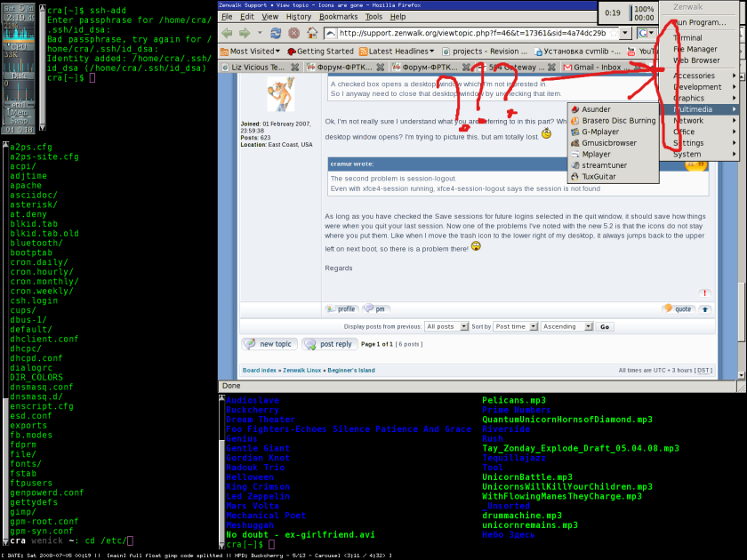This screenshot has height=560, width=747.
Task: Launch Brasero Disc Burning from the submenu
Action: (x=618, y=121)
